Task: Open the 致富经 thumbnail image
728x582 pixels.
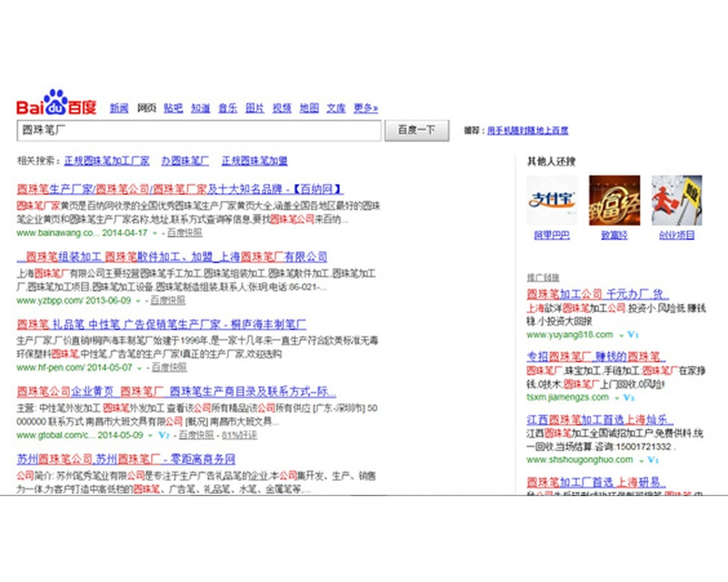Action: point(614,201)
